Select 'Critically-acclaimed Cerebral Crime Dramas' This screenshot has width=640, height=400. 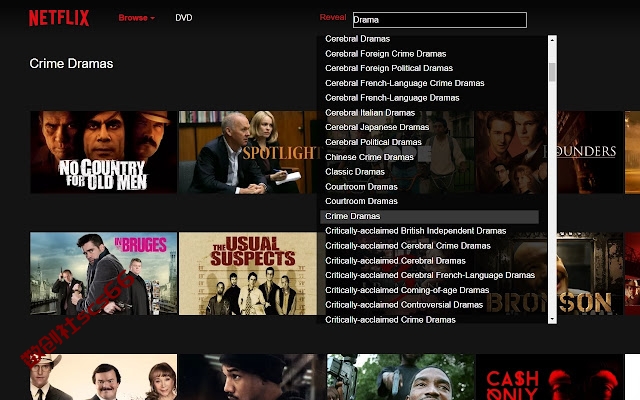[x=408, y=246]
